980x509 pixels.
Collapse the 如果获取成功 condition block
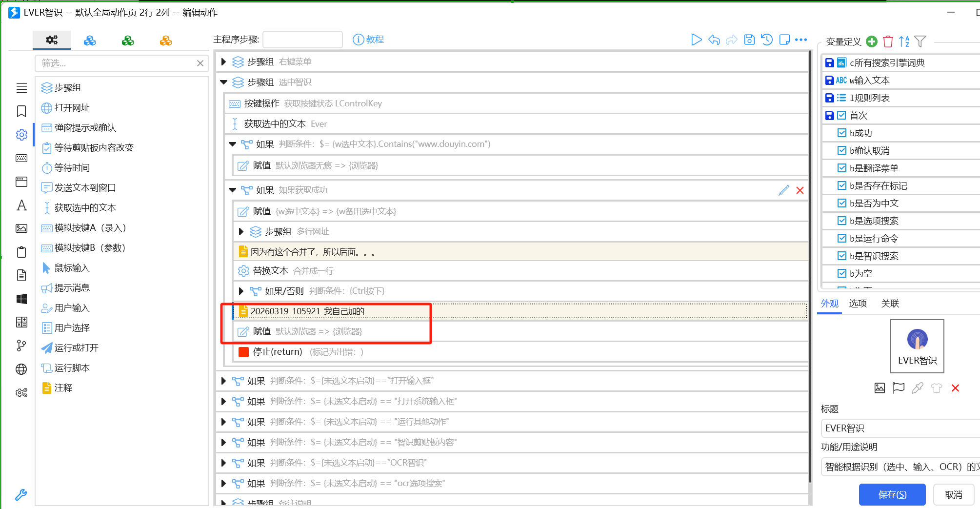click(x=232, y=190)
